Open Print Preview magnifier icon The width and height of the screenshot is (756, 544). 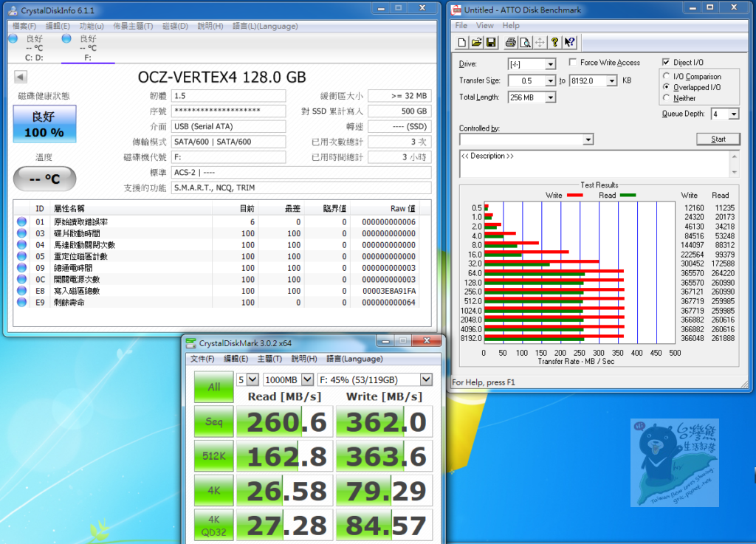(x=525, y=42)
